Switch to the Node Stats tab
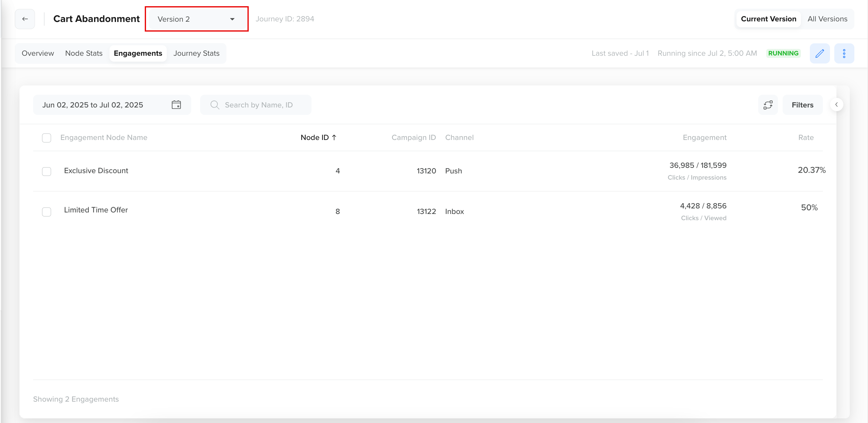 click(84, 53)
